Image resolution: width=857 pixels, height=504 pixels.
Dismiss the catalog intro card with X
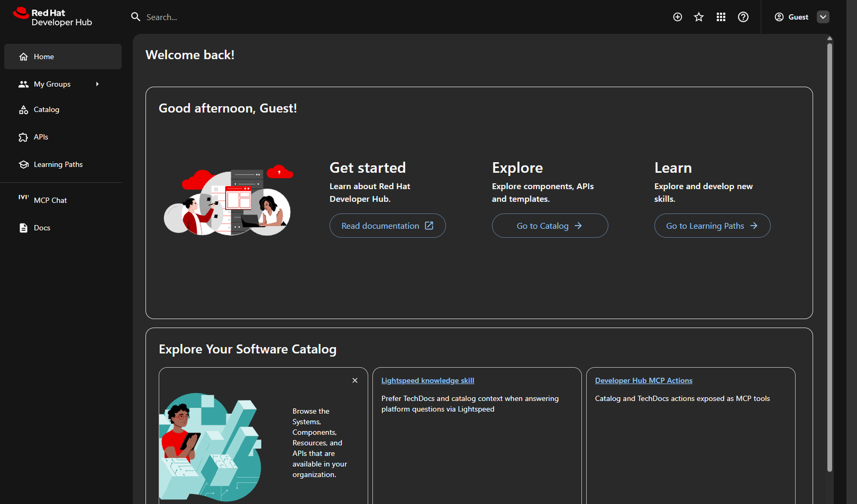355,381
